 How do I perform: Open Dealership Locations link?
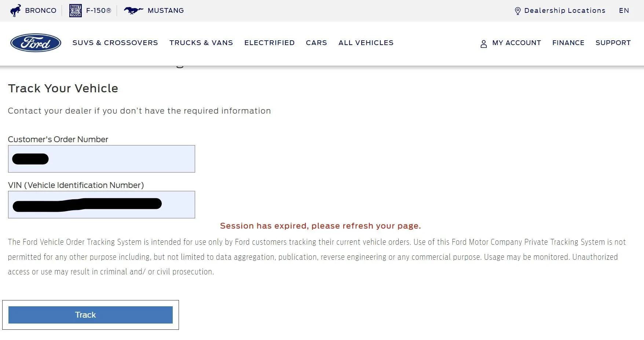coord(565,11)
